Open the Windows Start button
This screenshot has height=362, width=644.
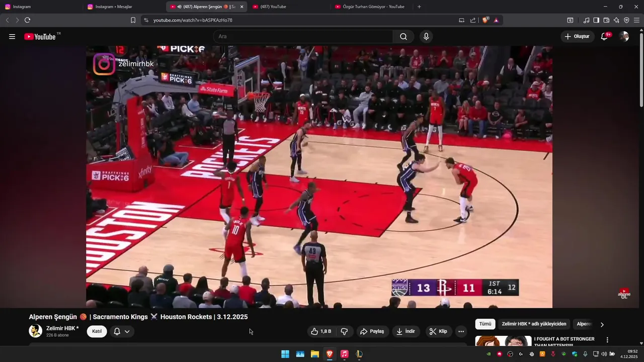[285, 354]
